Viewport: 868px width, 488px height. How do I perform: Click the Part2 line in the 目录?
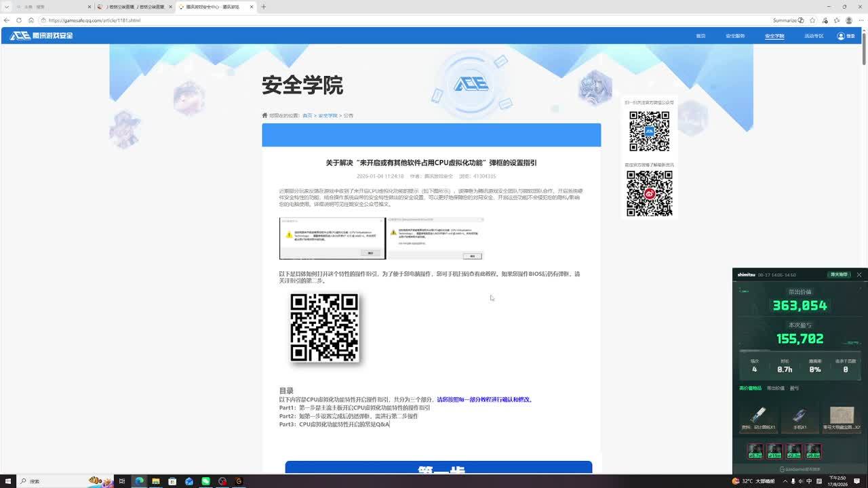[349, 416]
